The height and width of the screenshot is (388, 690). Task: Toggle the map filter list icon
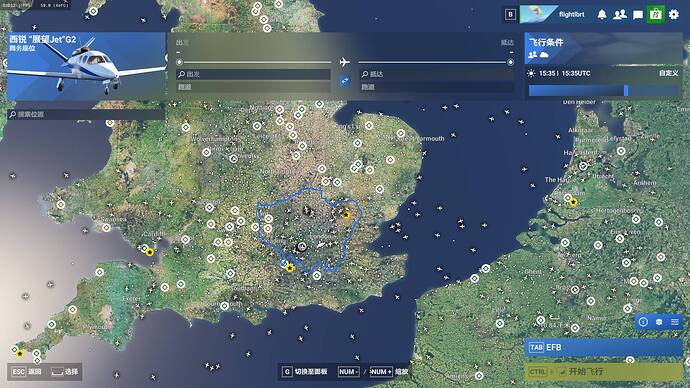coord(675,322)
